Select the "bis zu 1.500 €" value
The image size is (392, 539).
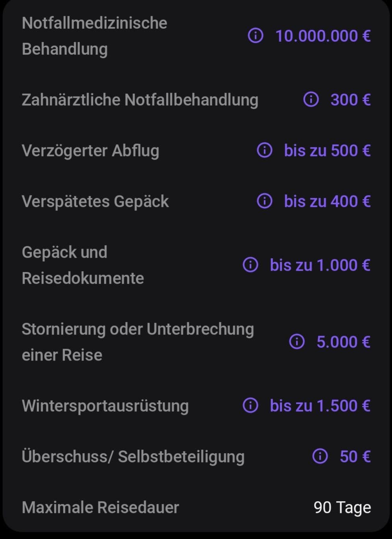[320, 406]
